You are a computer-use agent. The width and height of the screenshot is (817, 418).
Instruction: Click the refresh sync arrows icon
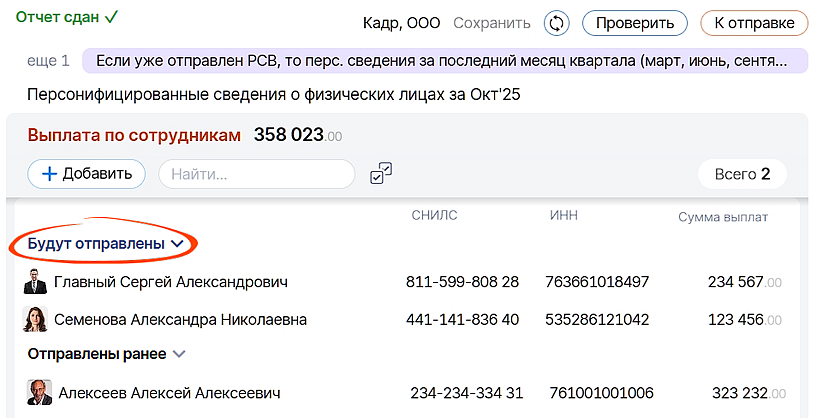556,22
